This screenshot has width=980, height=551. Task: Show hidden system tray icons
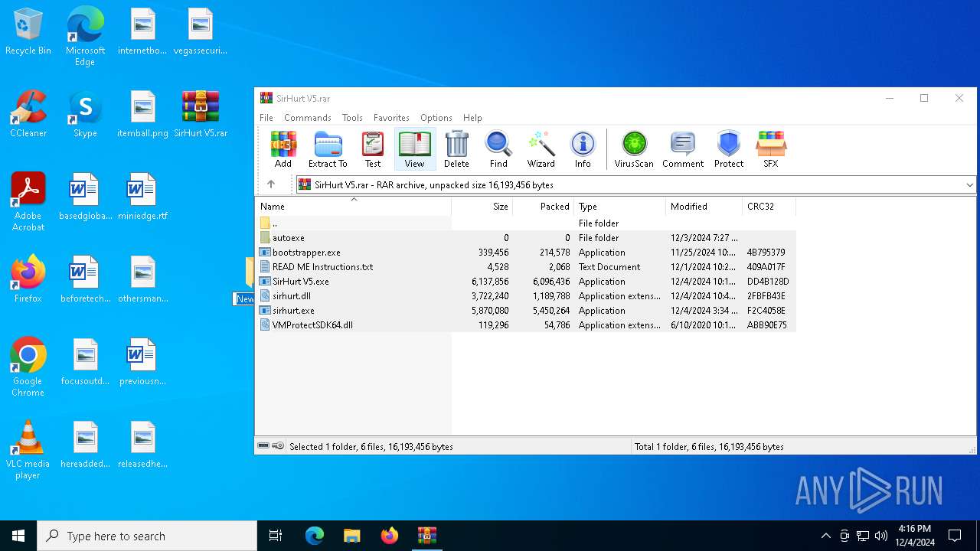click(825, 536)
